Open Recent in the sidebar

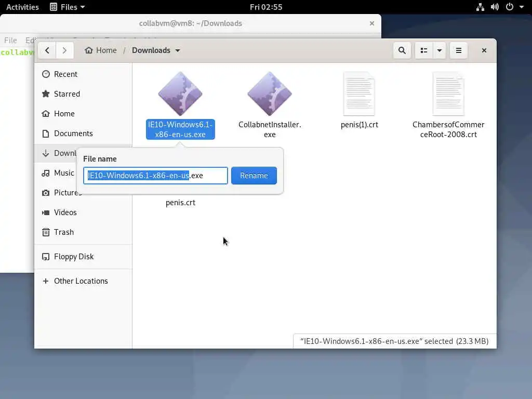point(83,74)
